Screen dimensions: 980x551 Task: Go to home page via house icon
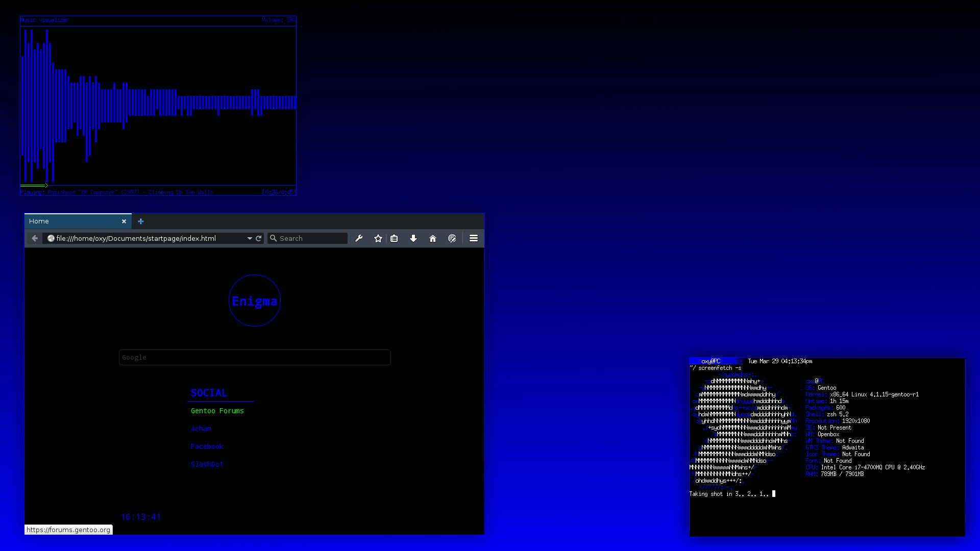point(433,238)
